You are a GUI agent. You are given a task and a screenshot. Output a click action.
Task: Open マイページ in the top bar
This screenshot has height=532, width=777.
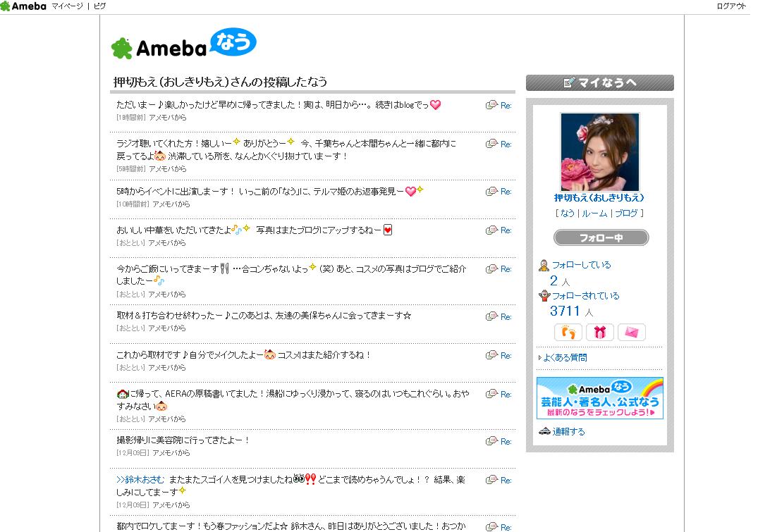[x=67, y=6]
